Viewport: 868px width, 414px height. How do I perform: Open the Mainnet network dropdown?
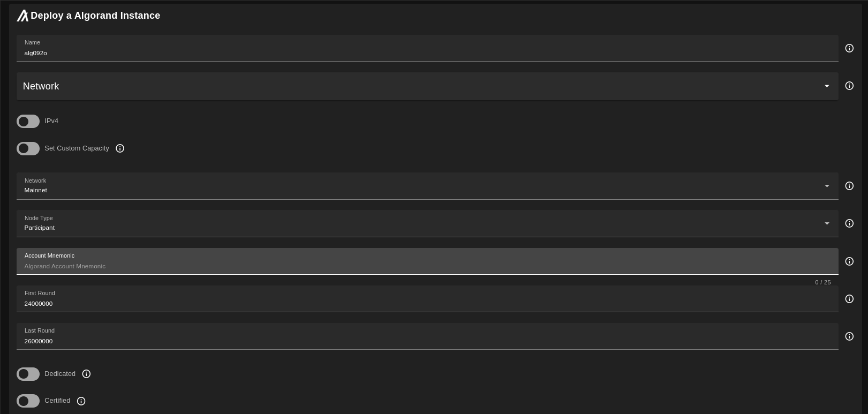427,186
